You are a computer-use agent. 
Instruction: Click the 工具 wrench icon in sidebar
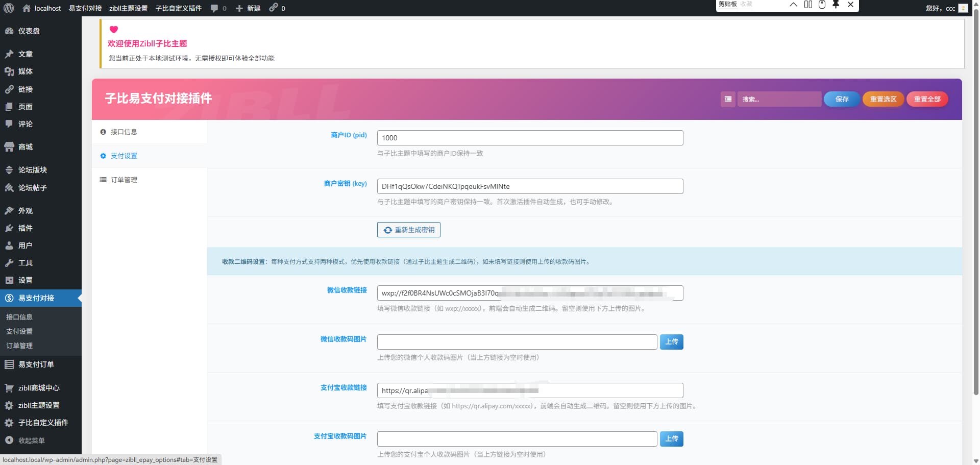(9, 263)
